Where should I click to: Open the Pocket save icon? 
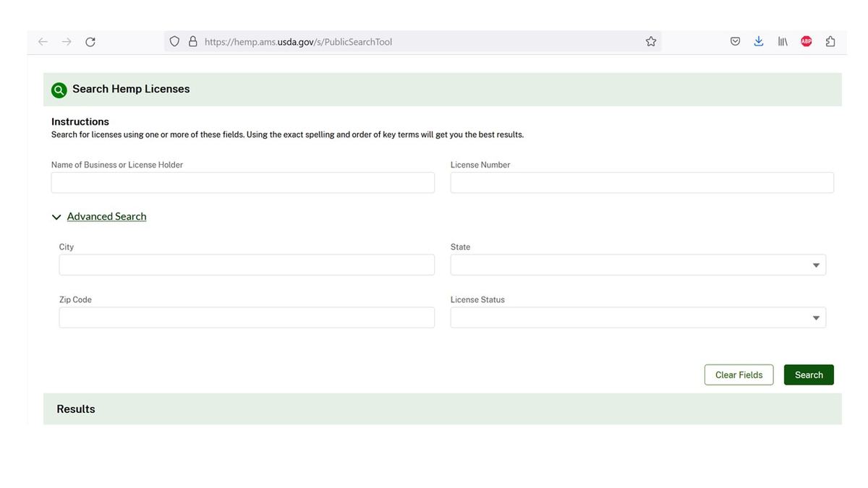point(735,42)
